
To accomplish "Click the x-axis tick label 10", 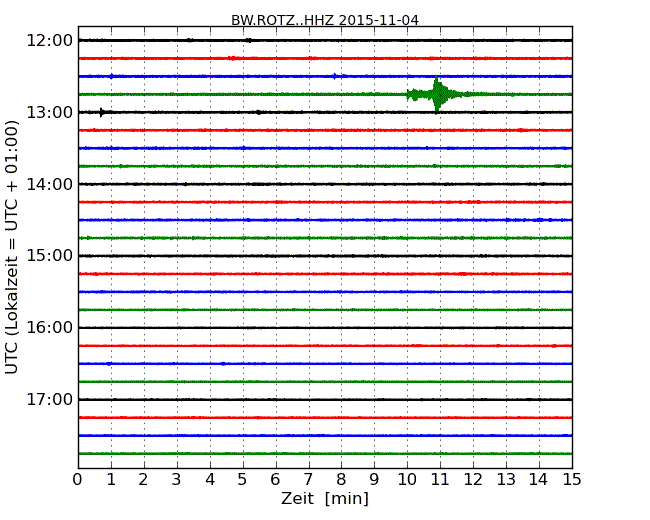I will tap(407, 480).
